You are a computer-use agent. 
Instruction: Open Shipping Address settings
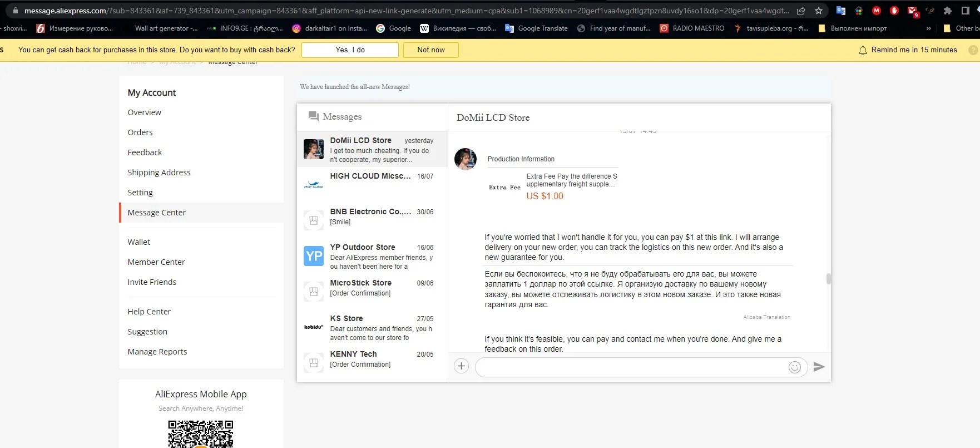[x=159, y=173]
